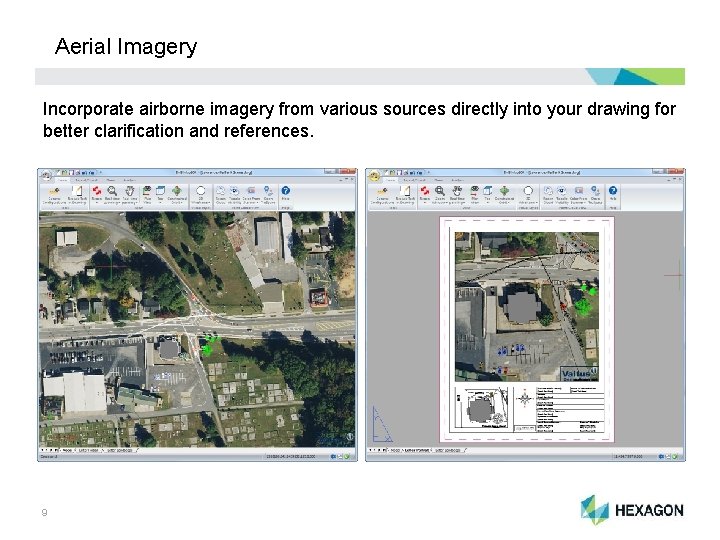Image resolution: width=720 pixels, height=540 pixels.
Task: Open the blue Help icon in left window
Action: (x=286, y=191)
